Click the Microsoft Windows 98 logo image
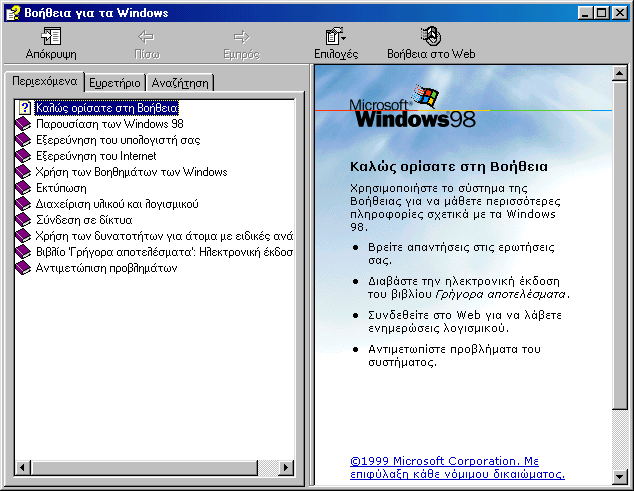634x491 pixels. 412,107
